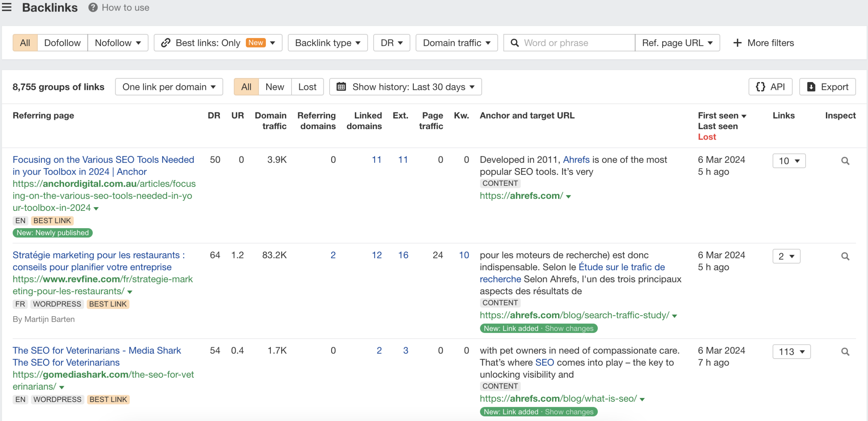Sort by First seen column

click(x=722, y=116)
